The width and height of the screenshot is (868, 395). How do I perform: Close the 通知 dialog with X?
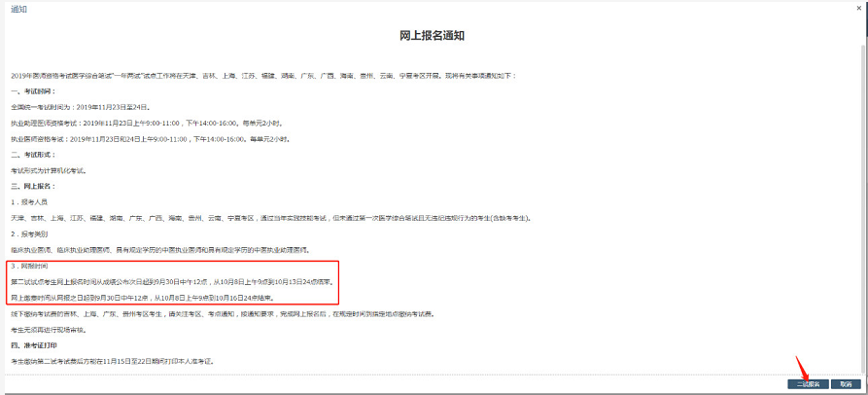point(857,9)
